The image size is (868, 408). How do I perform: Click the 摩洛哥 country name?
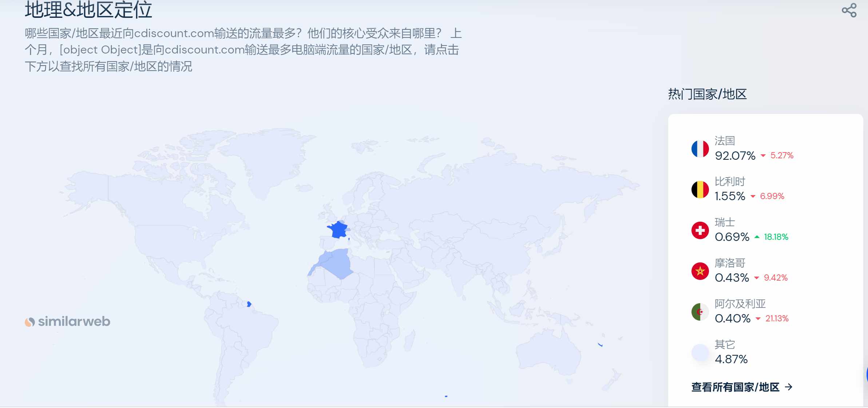coord(730,263)
